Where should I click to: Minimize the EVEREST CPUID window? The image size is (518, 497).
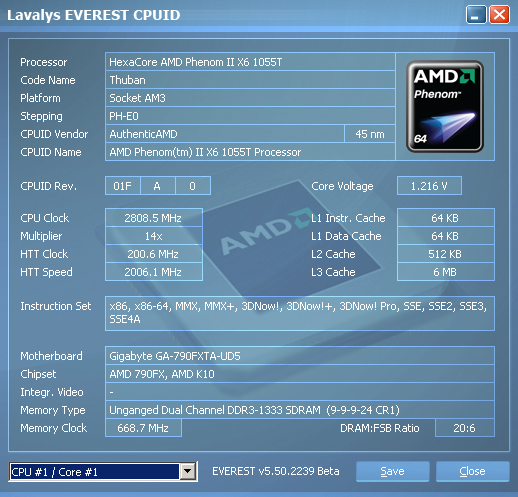(476, 15)
